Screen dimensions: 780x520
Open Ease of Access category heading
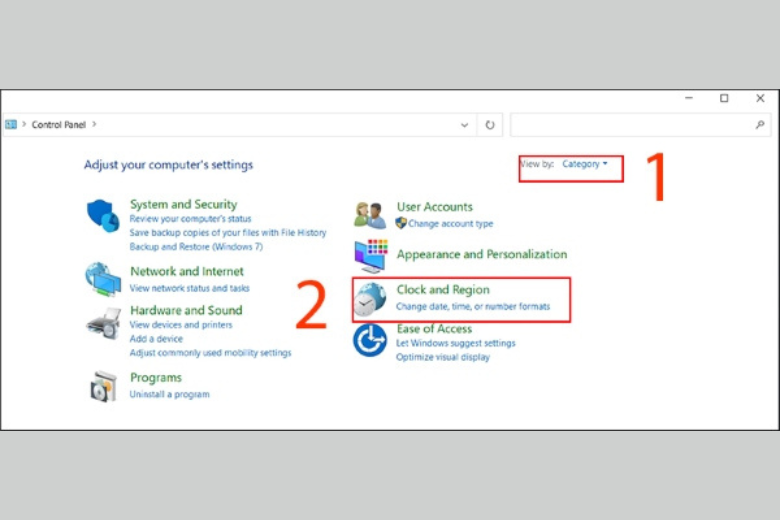click(x=434, y=328)
